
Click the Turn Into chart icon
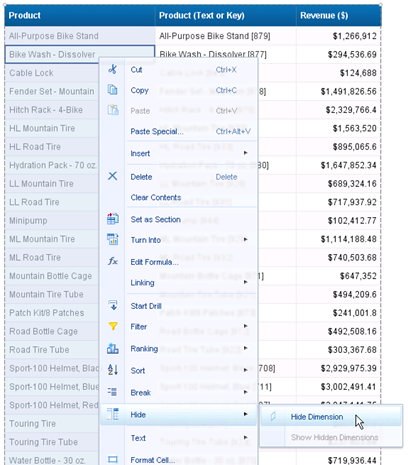[113, 239]
